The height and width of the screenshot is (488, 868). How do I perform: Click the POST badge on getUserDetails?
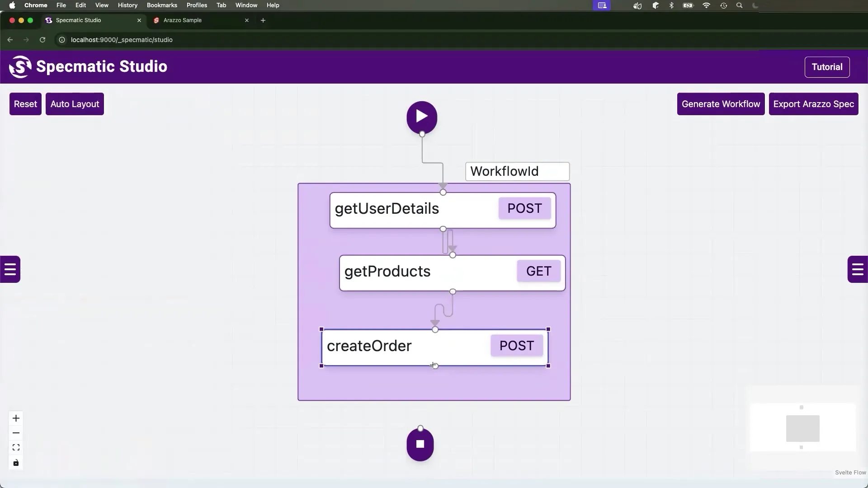click(524, 208)
